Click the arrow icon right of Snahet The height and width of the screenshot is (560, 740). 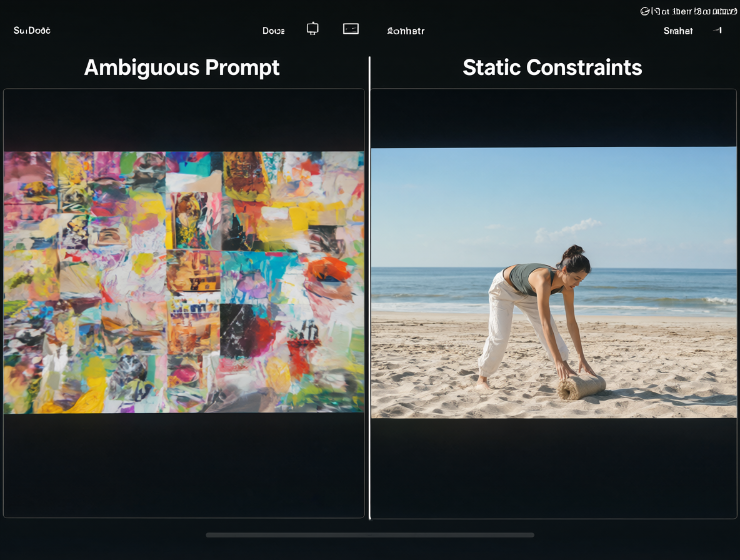(717, 30)
